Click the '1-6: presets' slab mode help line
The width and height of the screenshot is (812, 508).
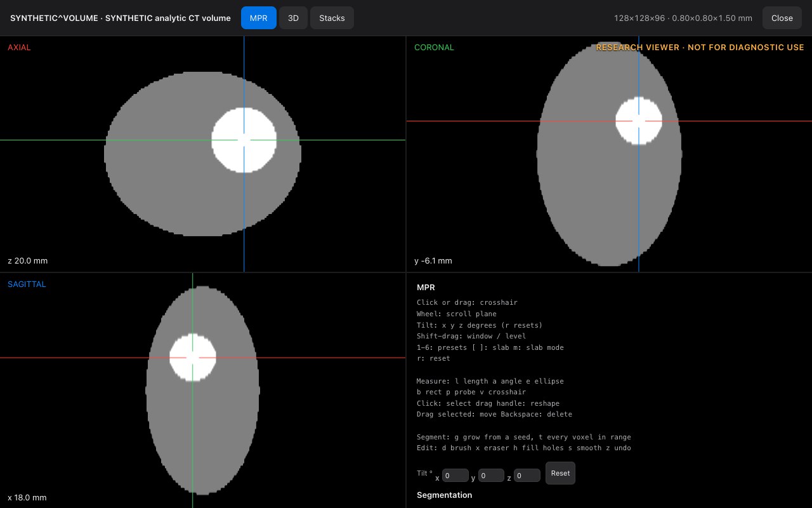pos(490,347)
